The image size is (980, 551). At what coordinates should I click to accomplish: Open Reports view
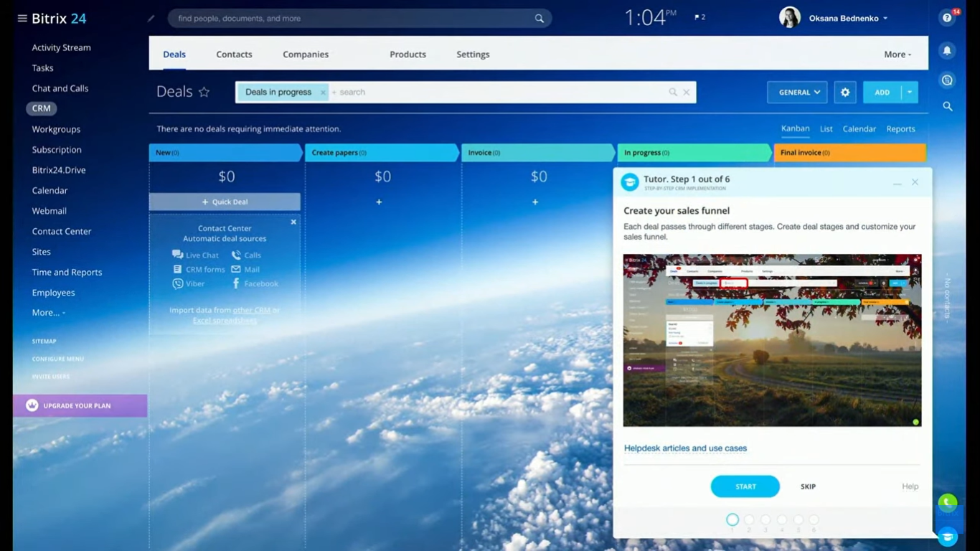pyautogui.click(x=900, y=129)
